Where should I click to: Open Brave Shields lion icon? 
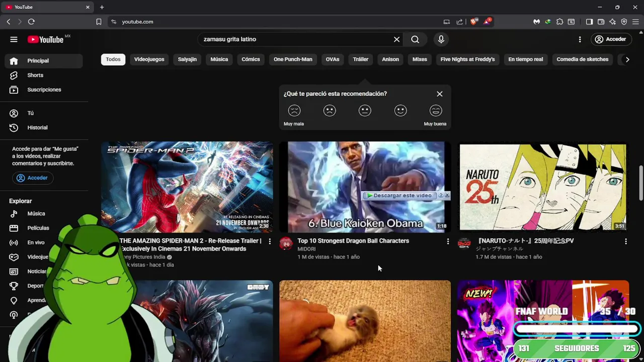tap(473, 22)
